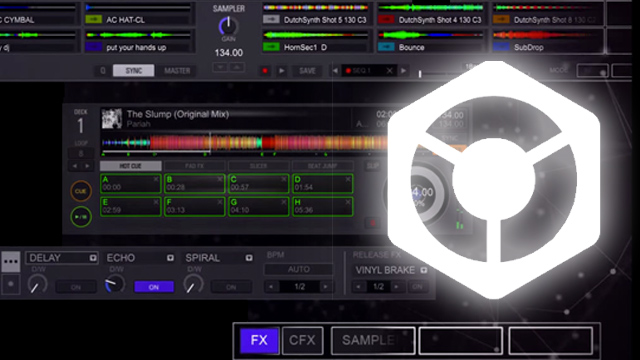
Task: Click the sequencer record button
Action: 265,71
